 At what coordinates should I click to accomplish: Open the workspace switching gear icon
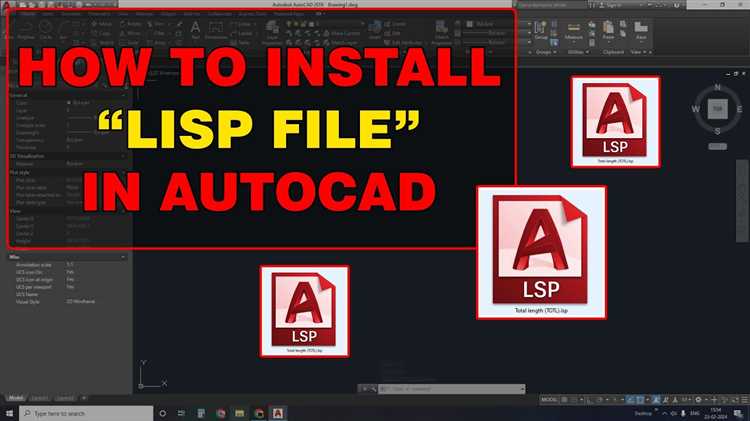pyautogui.click(x=698, y=399)
